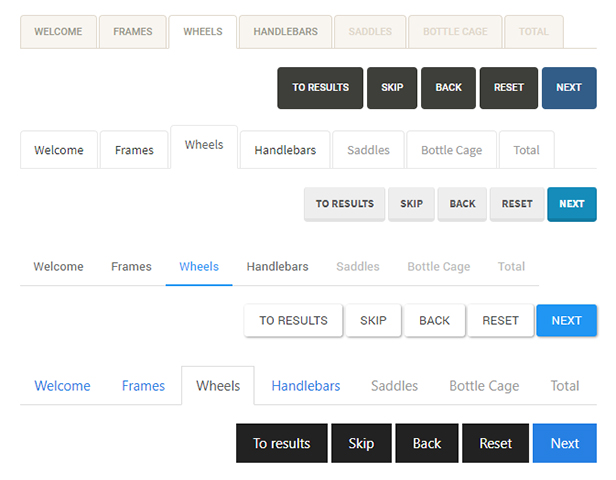Click the light gray TO RESULTS button
The width and height of the screenshot is (616, 480).
[x=345, y=204]
